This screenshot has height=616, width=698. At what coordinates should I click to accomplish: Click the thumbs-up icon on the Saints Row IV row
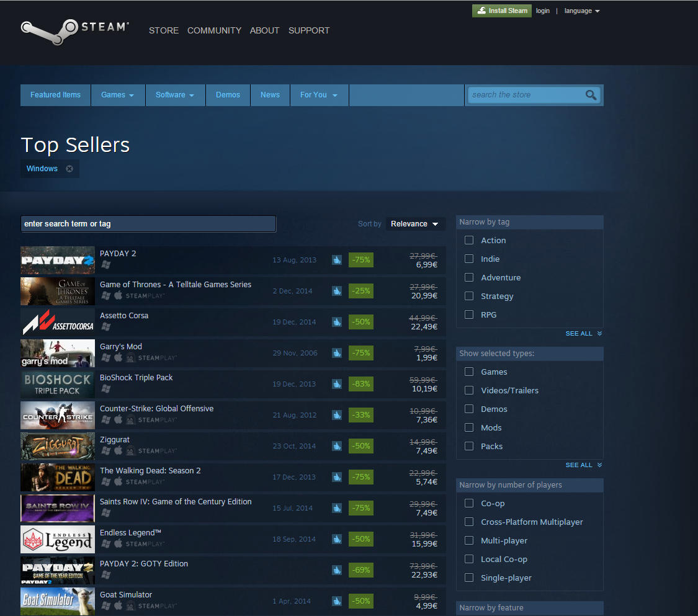[x=337, y=508]
